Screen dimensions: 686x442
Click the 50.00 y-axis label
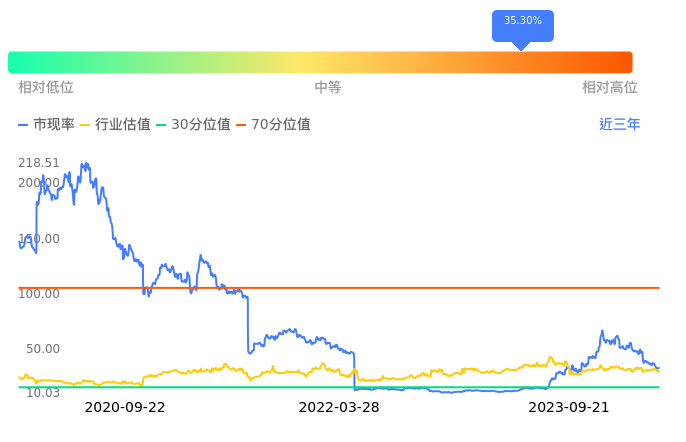pyautogui.click(x=43, y=349)
